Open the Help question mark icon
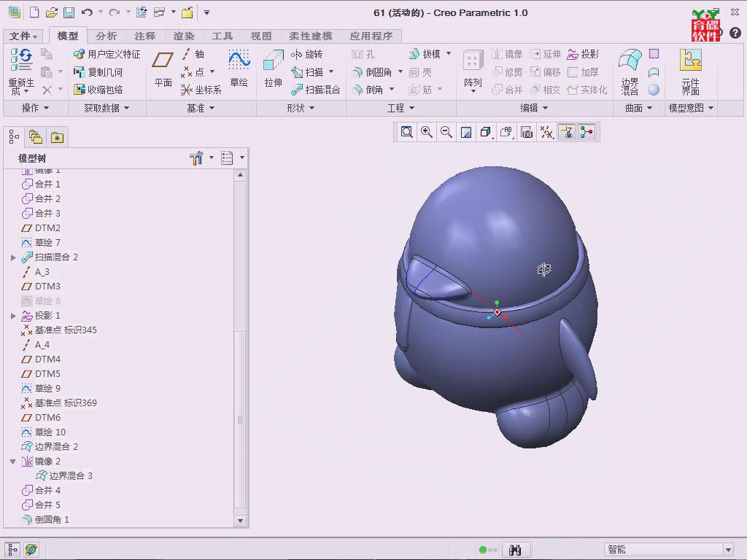 (x=735, y=32)
